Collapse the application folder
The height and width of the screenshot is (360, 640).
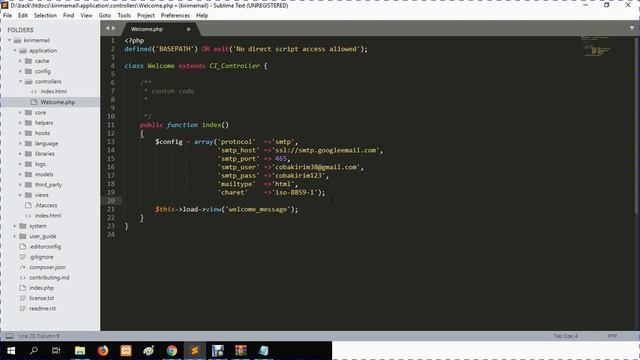coord(15,50)
